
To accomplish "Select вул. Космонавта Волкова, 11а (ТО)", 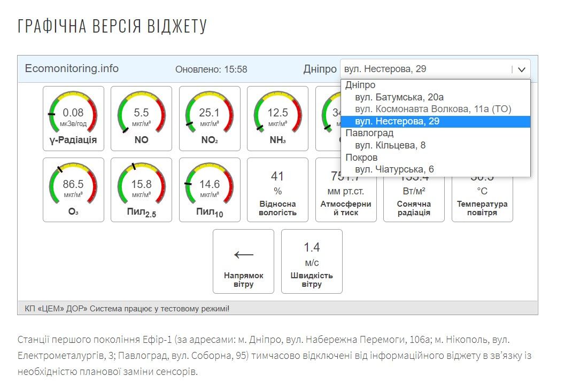I will 433,109.
